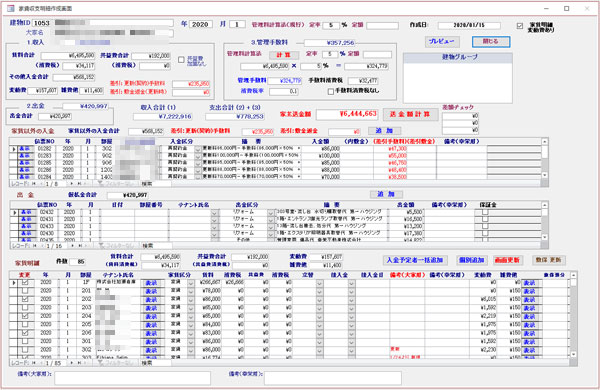Click 表示 after tenant name in room 201 row

pos(152,291)
